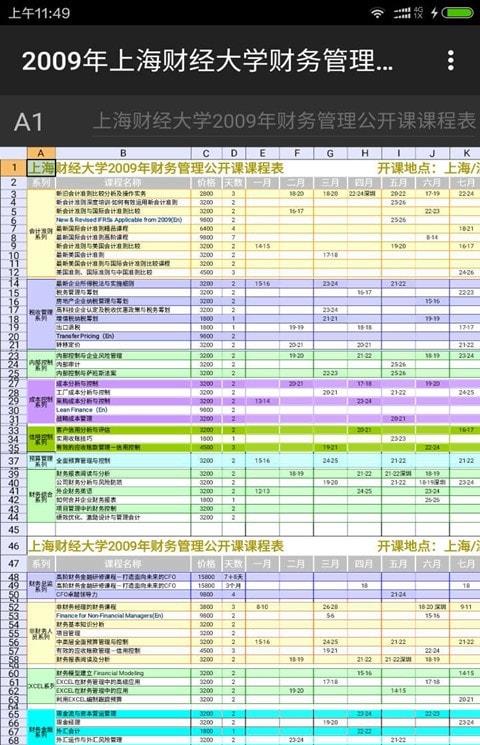Viewport: 480px width, 745px height.
Task: Tap the price cell 6400
Action: coord(206,229)
